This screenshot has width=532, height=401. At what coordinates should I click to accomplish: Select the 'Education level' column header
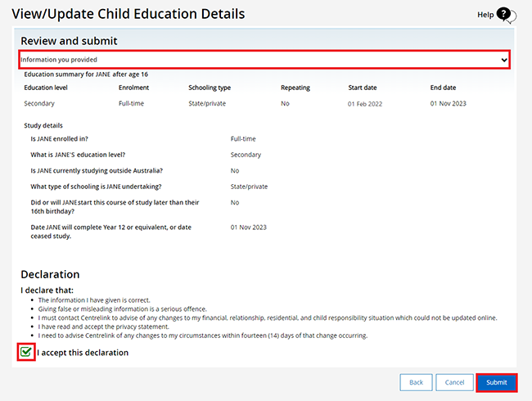click(x=48, y=87)
